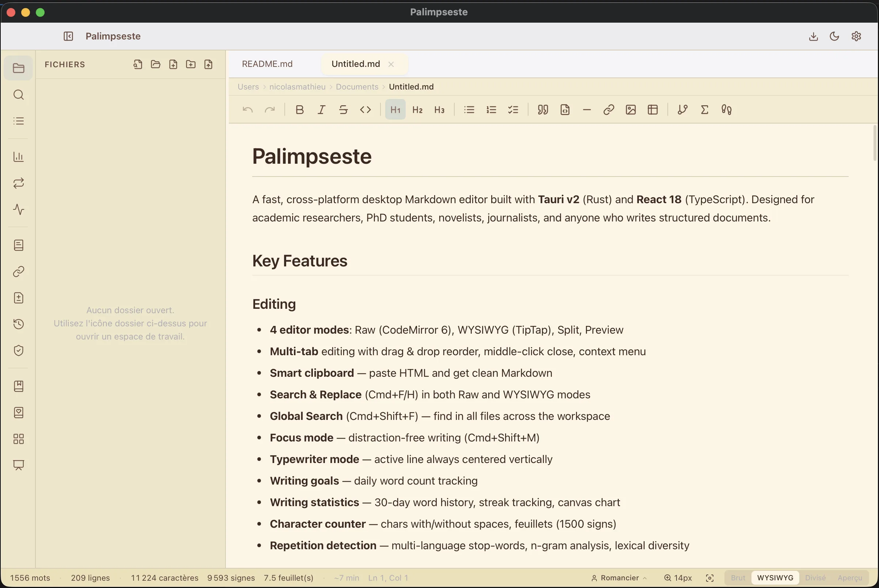Screen dimensions: 879x588
Task: Insert a hyperlink from toolbar
Action: (609, 110)
